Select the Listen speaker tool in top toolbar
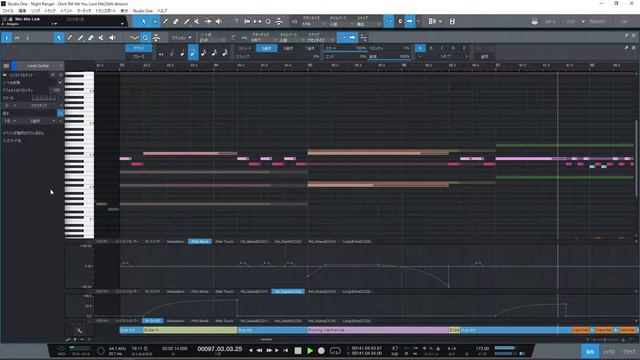 point(219,21)
